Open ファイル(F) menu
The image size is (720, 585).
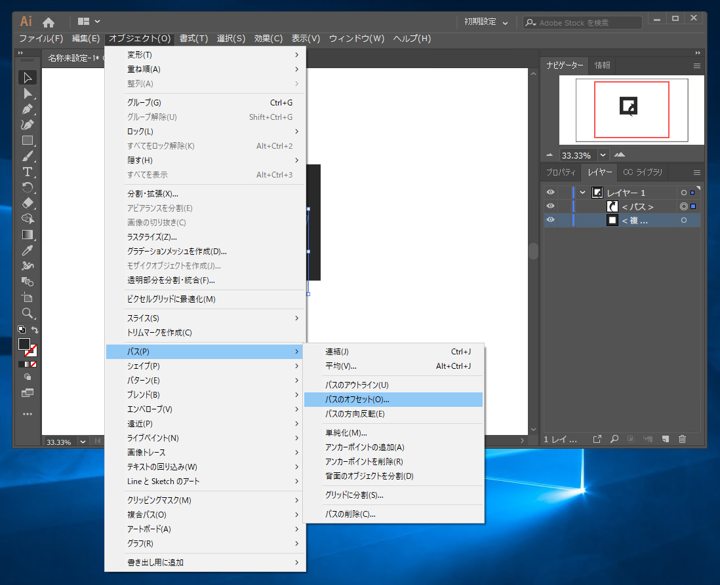[x=41, y=39]
